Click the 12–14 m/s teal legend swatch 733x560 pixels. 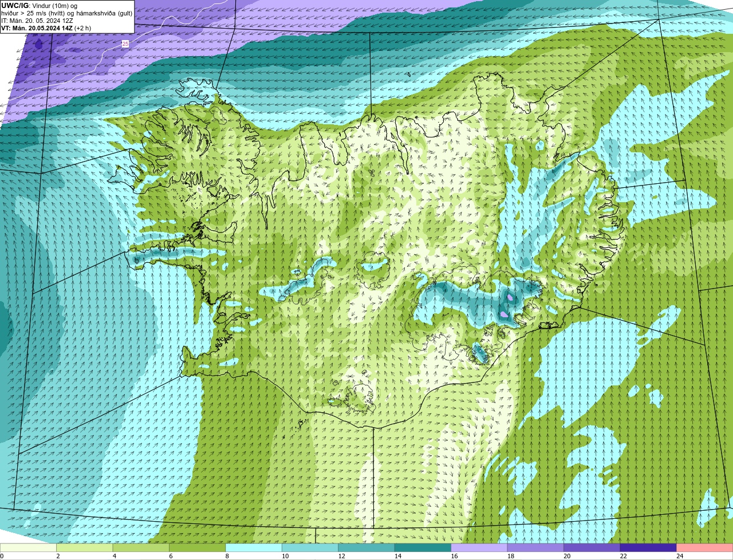(x=366, y=547)
